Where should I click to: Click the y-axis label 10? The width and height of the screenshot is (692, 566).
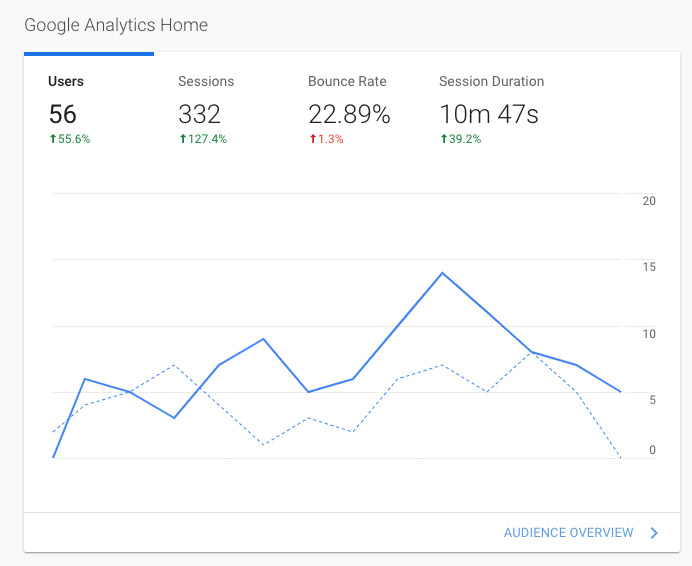click(x=649, y=334)
